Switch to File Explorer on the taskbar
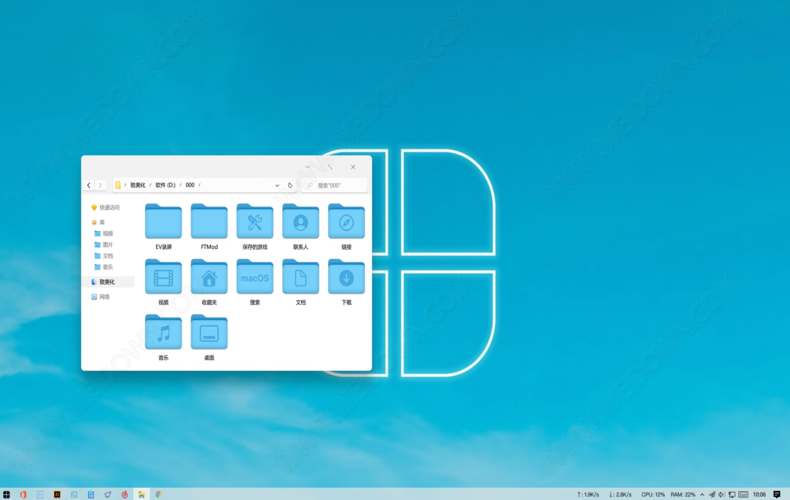Image resolution: width=790 pixels, height=500 pixels. pos(142,494)
